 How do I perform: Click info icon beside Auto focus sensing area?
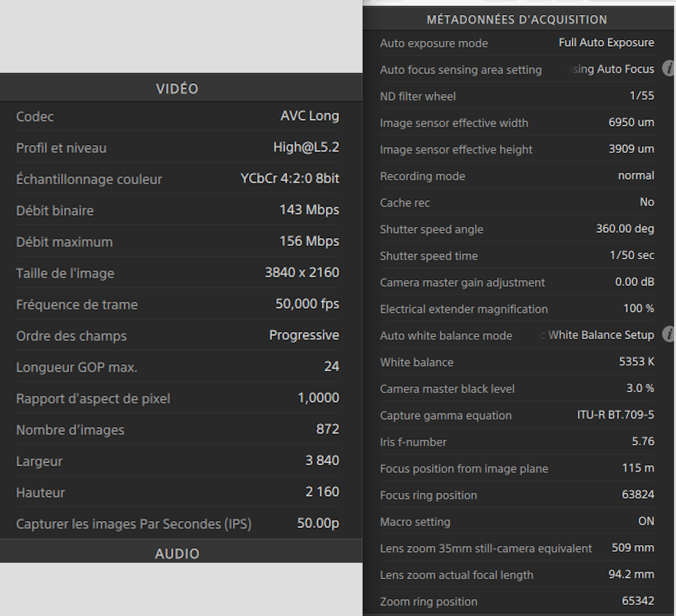(x=669, y=68)
